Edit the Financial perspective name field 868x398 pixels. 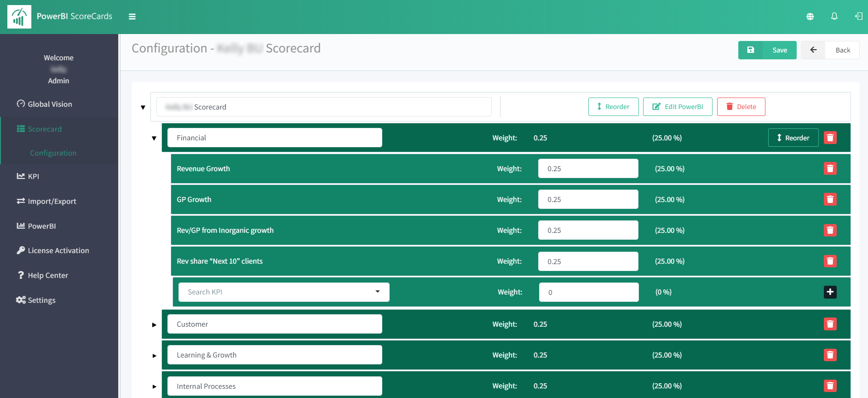pyautogui.click(x=275, y=138)
